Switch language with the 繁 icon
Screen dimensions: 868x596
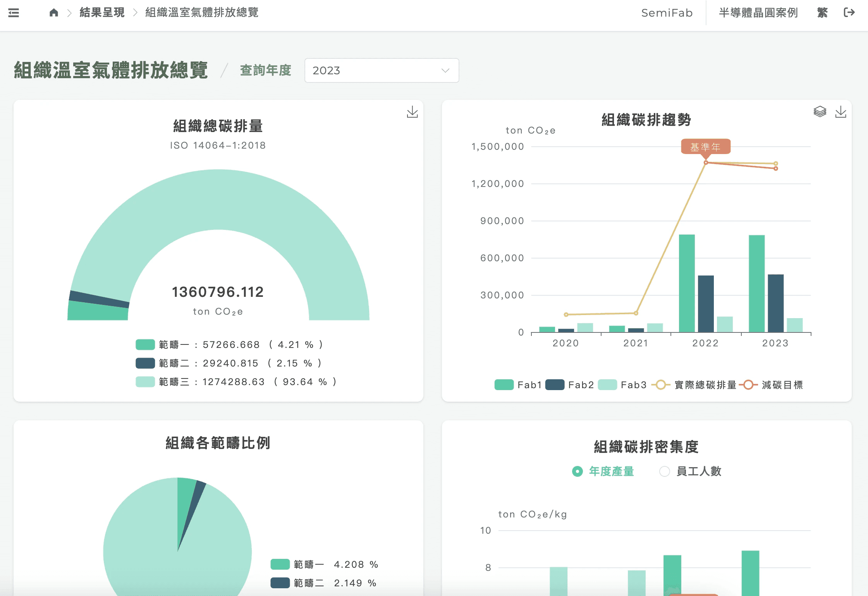pos(822,13)
